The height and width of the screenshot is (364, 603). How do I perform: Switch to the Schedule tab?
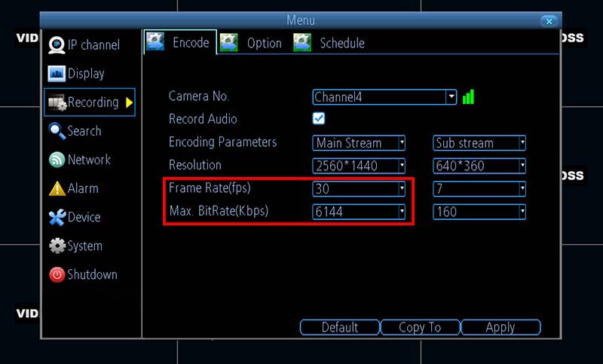click(329, 43)
